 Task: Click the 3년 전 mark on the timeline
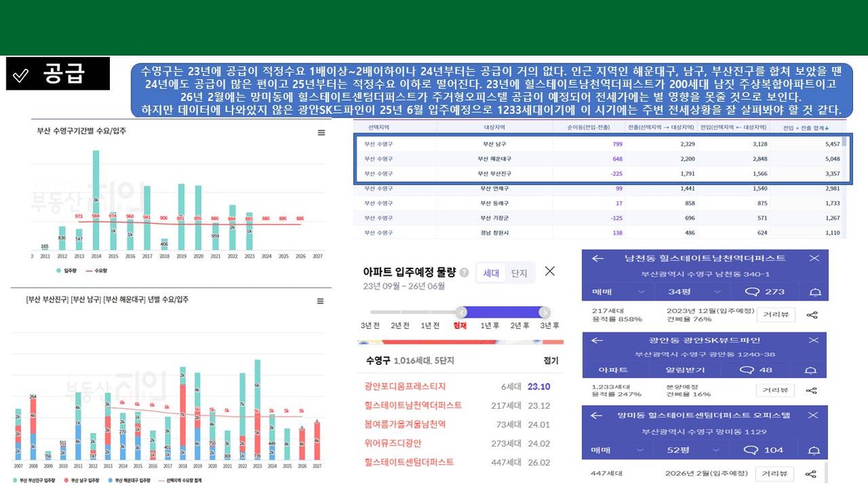(370, 325)
